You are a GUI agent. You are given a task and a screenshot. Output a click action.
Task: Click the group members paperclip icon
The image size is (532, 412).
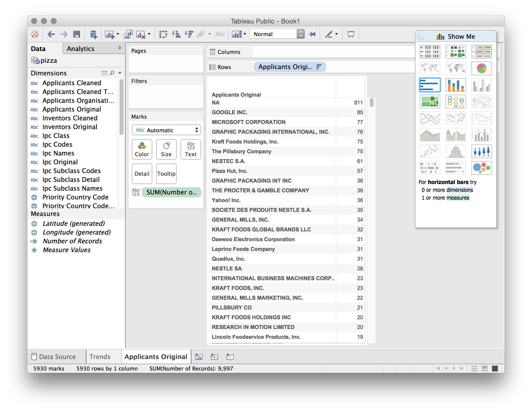tap(201, 34)
